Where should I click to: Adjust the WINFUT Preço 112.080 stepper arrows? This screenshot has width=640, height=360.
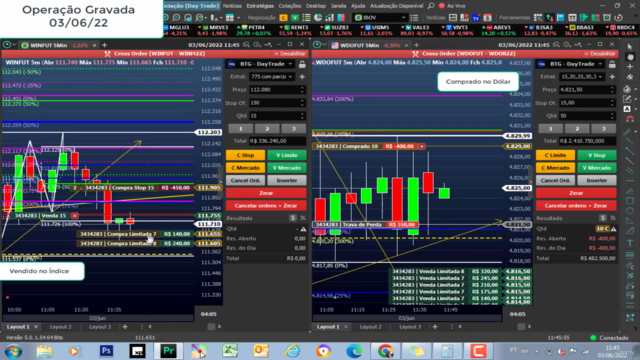(302, 90)
